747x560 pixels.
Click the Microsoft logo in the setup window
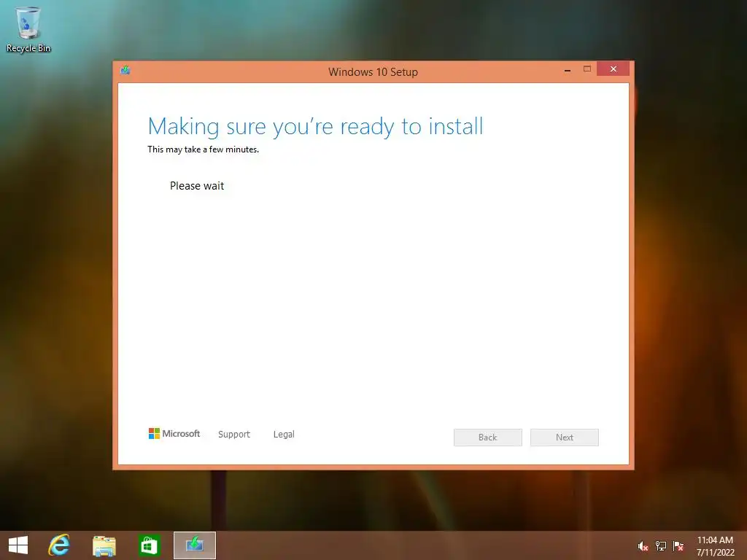coord(174,433)
